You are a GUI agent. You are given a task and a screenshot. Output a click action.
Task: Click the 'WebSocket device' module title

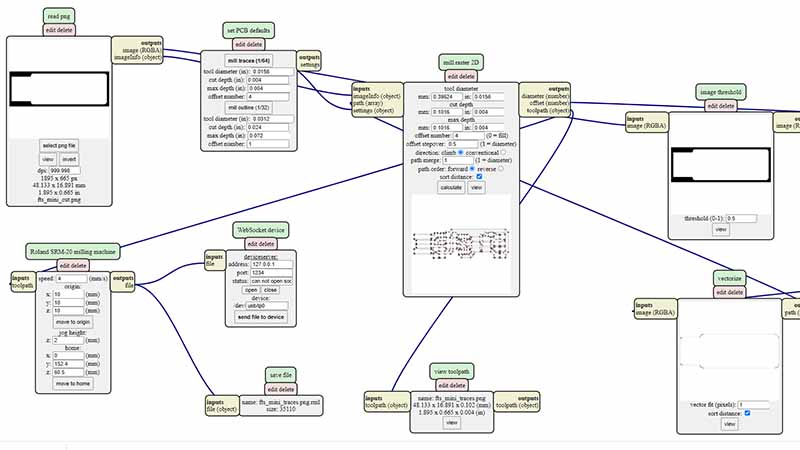coord(261,230)
